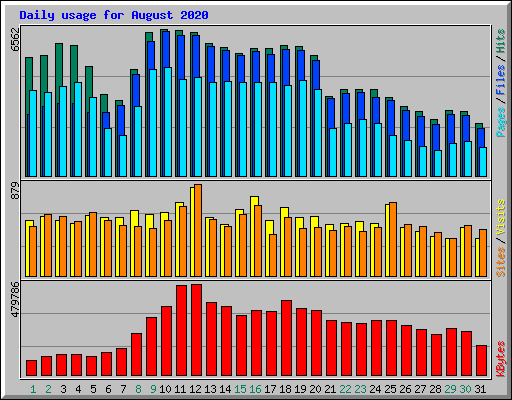
Task: Click day label 9 on x-axis
Action: pos(153,389)
